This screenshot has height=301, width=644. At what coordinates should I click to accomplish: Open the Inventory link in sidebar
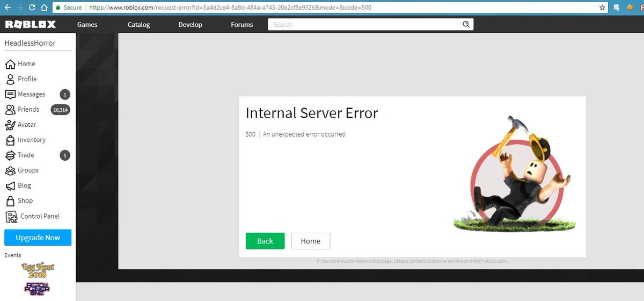32,140
